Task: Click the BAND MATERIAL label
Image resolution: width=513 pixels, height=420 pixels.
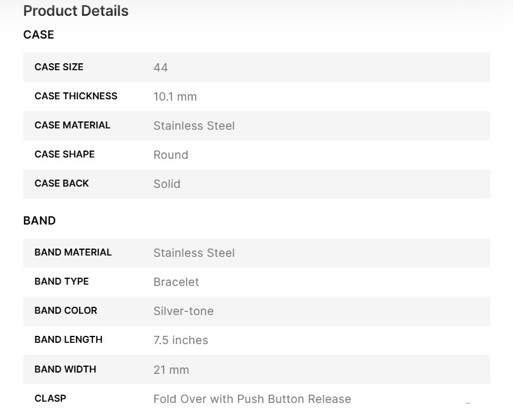Action: point(73,252)
